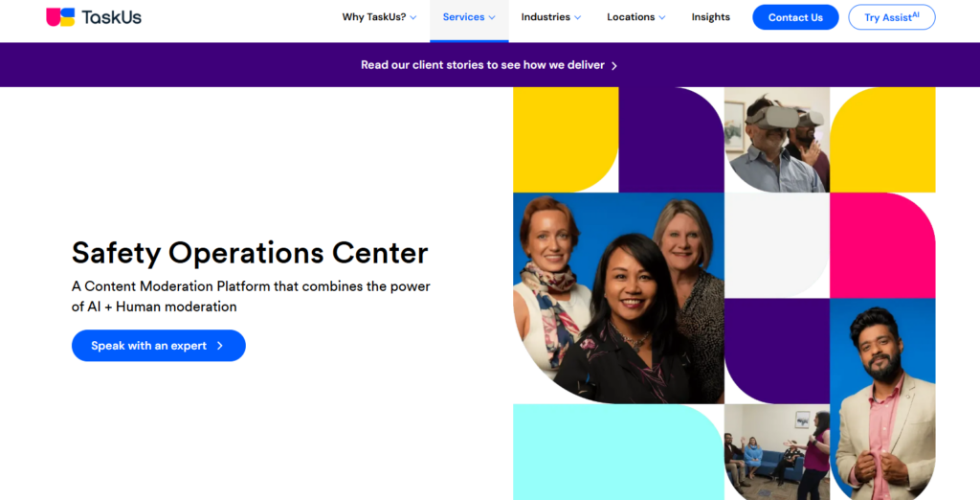This screenshot has width=980, height=500.
Task: Click the pink color tile in collage
Action: pyautogui.click(x=881, y=245)
